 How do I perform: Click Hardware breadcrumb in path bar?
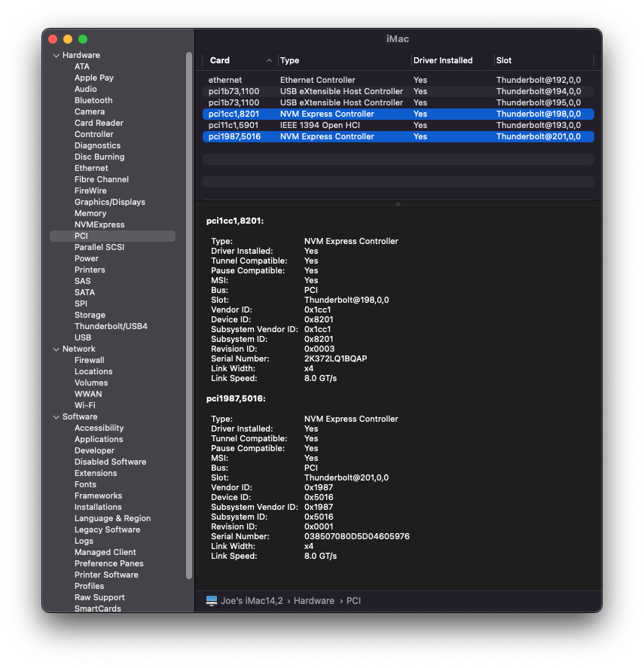pos(314,601)
